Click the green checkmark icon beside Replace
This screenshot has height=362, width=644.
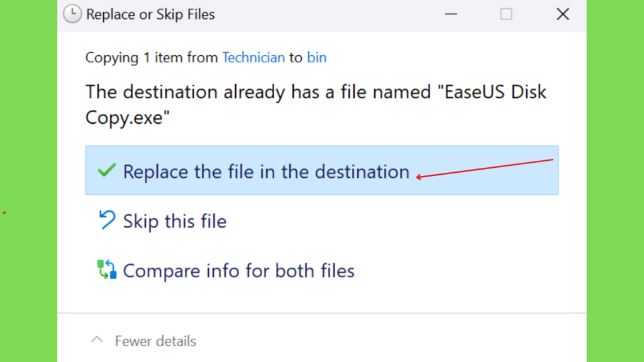point(106,170)
